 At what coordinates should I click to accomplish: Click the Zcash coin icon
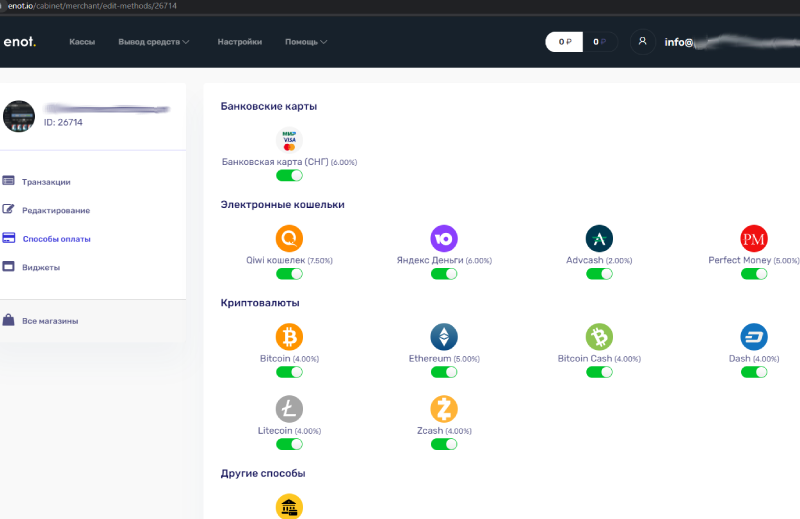pyautogui.click(x=444, y=408)
